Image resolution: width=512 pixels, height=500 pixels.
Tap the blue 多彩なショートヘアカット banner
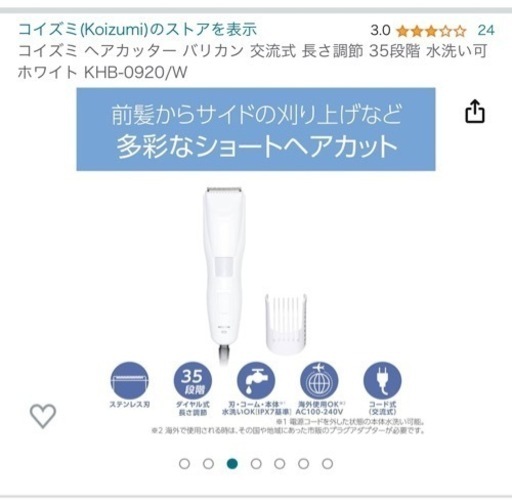(x=256, y=129)
